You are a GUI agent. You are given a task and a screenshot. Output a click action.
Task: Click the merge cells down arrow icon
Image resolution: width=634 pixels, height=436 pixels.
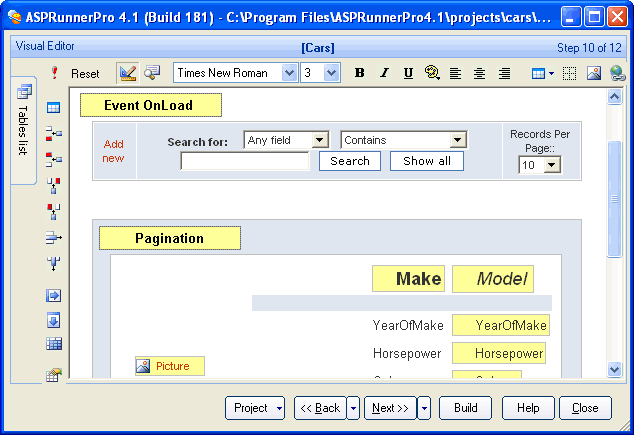click(53, 263)
